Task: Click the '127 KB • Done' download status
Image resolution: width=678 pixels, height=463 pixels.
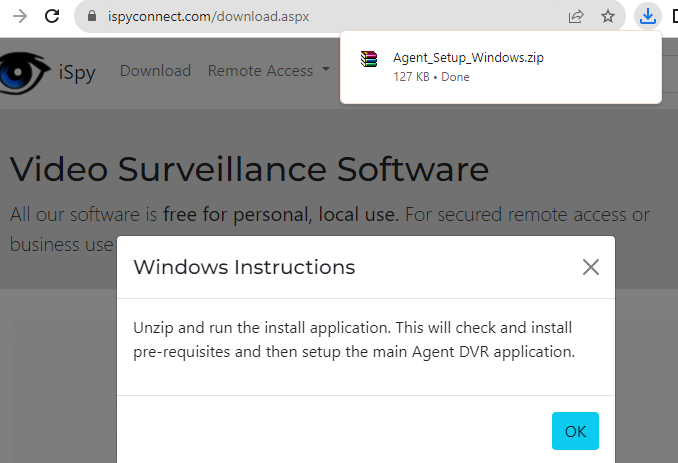Action: (431, 77)
